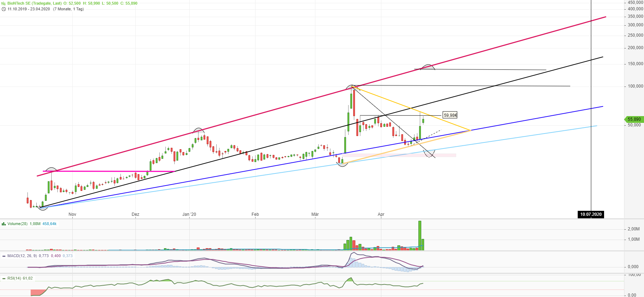Click the MACD line legend icon

4,256
